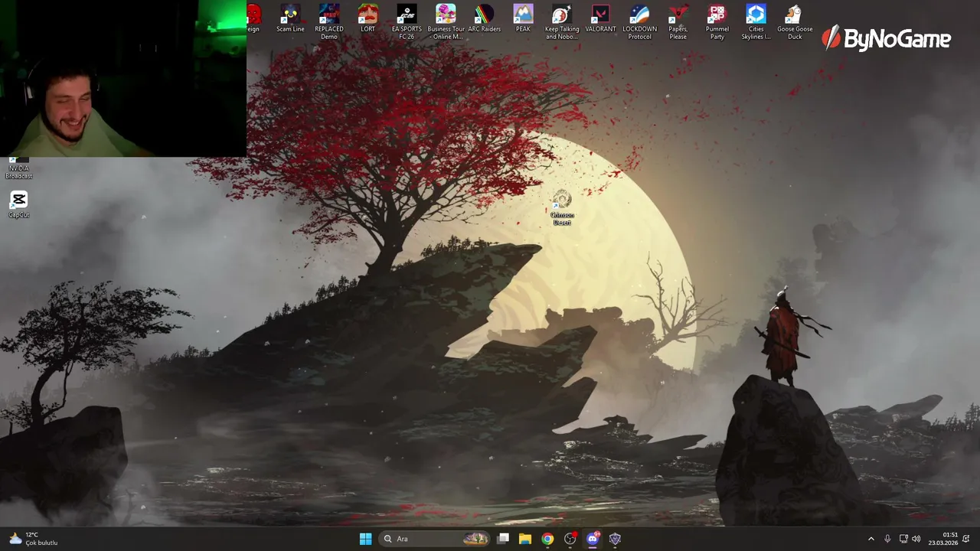Select the Goose Goose Duck shortcut
The width and height of the screenshot is (980, 551).
(x=795, y=22)
